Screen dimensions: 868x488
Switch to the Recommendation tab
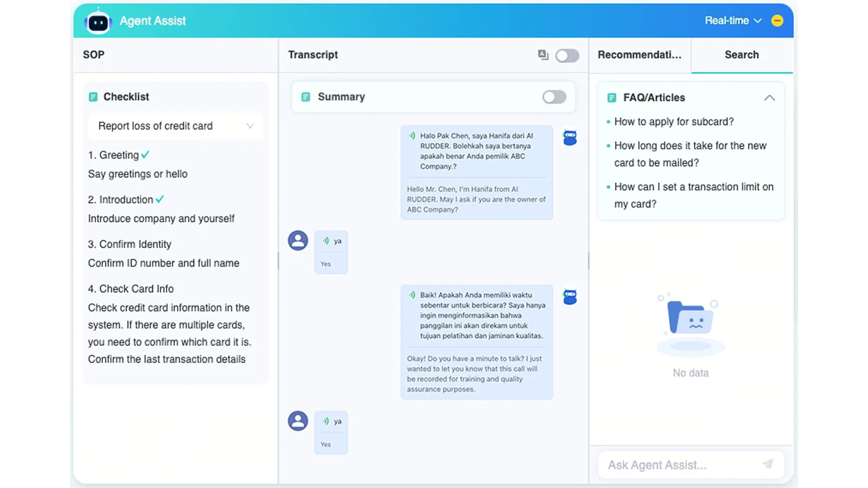(640, 55)
